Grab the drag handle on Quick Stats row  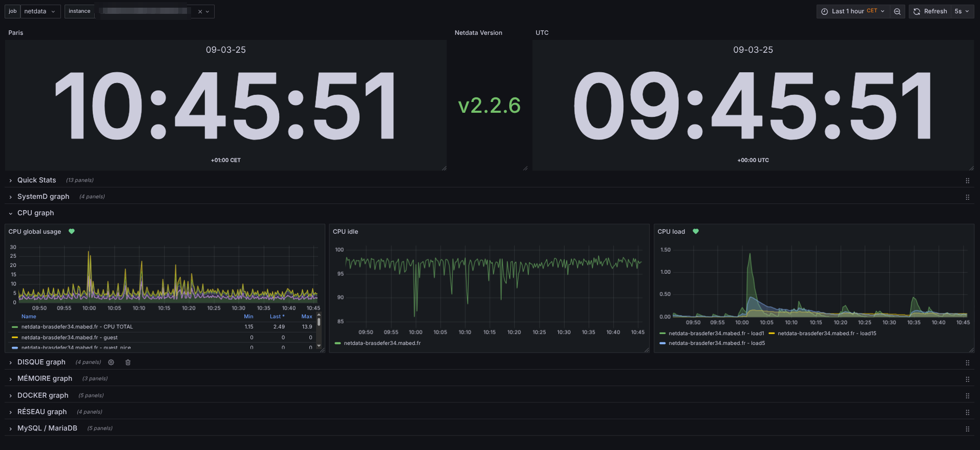(x=967, y=180)
